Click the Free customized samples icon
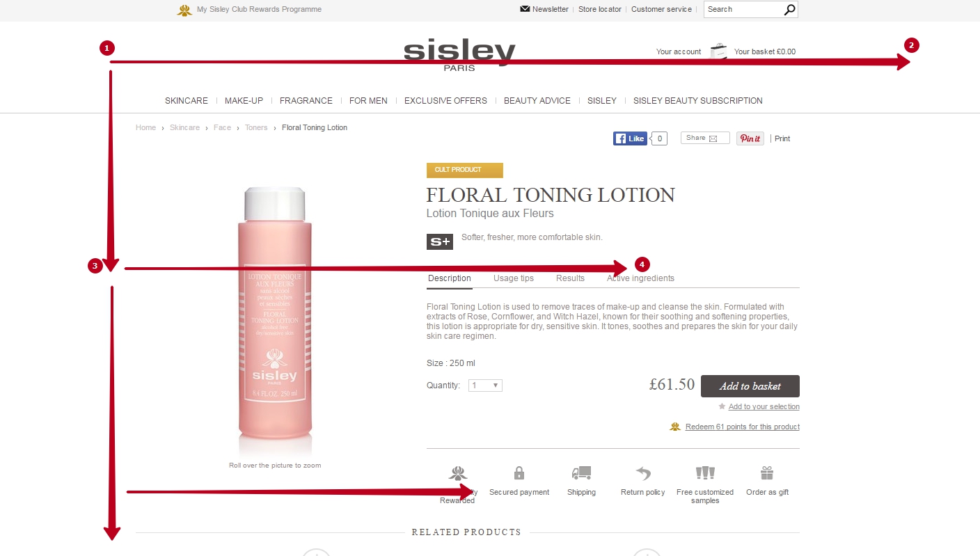 (705, 473)
